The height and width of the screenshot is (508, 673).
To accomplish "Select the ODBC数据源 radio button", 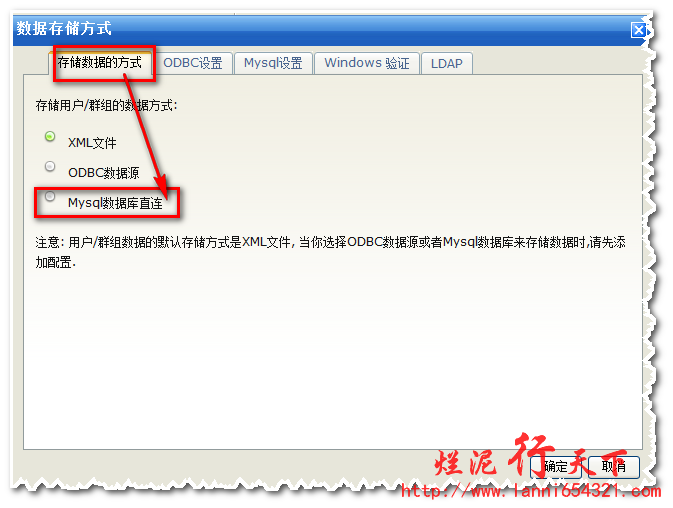I will [x=50, y=166].
